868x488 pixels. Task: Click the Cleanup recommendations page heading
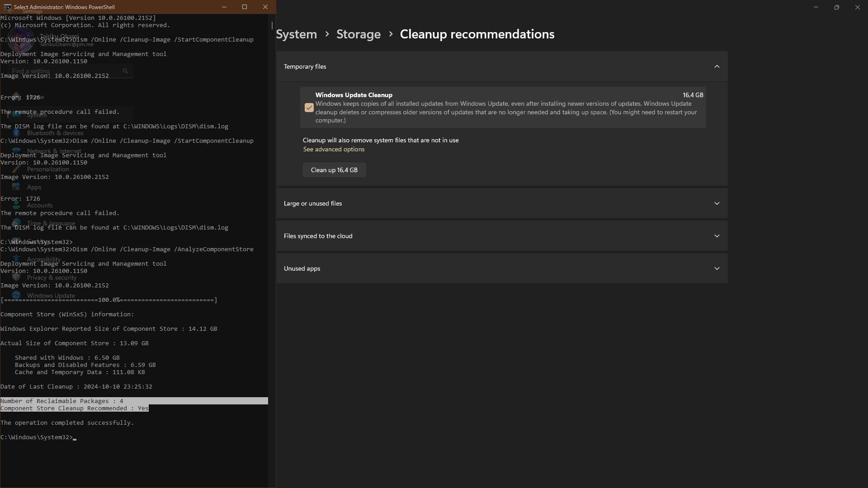(477, 34)
